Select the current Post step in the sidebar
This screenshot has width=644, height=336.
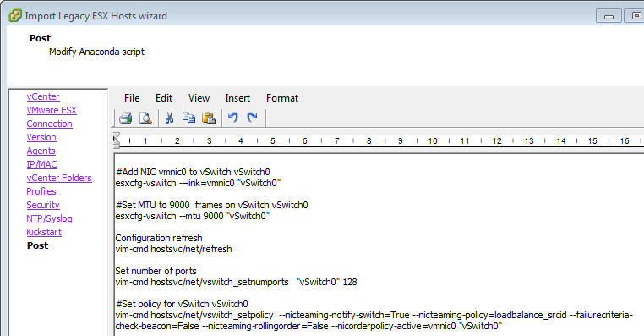point(38,245)
